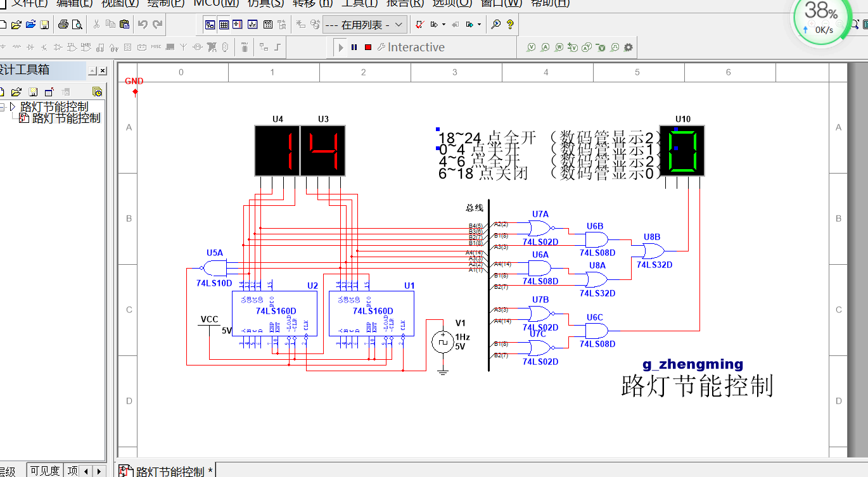868x477 pixels.
Task: Place a current probe (A)
Action: 546,48
